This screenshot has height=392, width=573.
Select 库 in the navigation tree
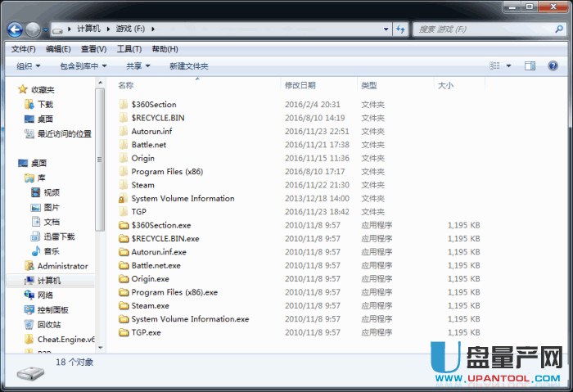[x=35, y=178]
